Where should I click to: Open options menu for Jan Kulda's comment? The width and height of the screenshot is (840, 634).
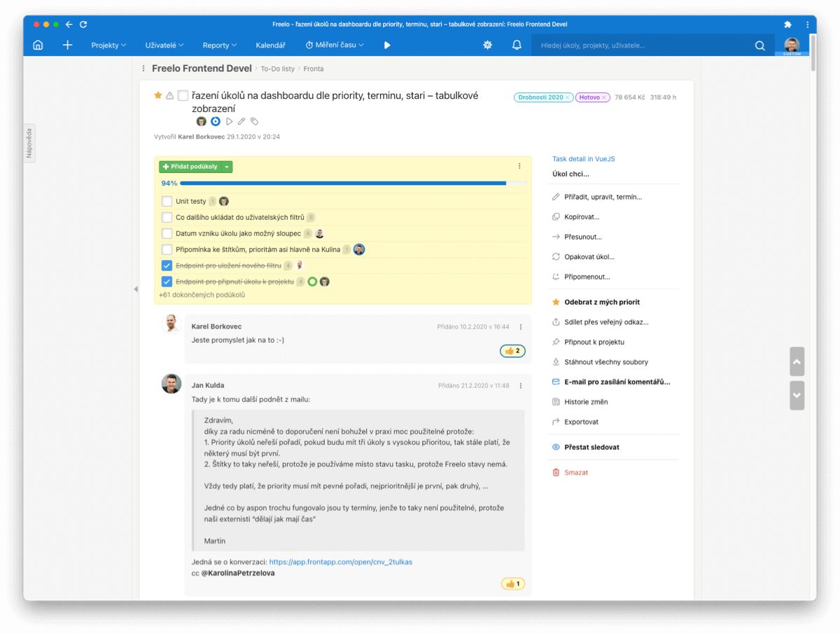coord(521,385)
